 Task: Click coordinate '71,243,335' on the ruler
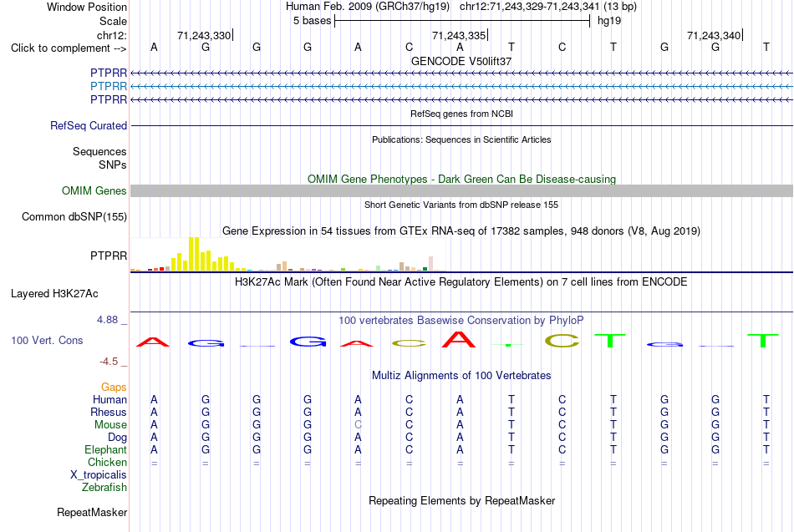point(458,35)
